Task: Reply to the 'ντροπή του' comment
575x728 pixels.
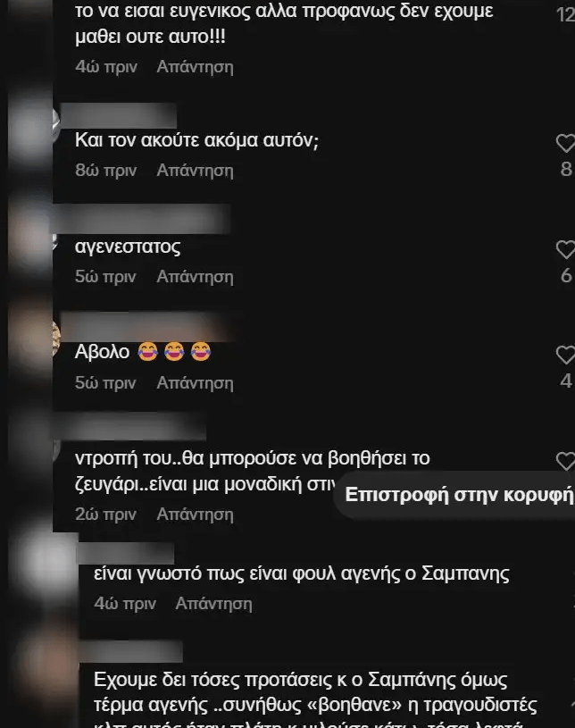Action: (195, 515)
